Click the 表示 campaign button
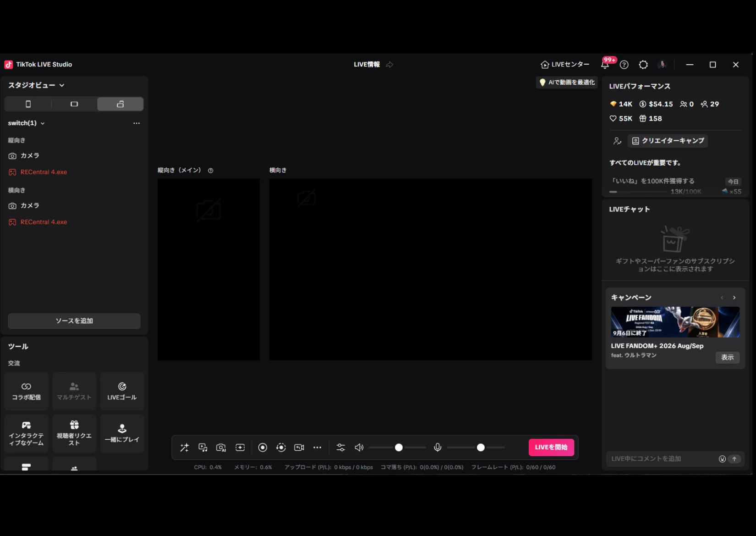This screenshot has width=756, height=536. pos(728,357)
